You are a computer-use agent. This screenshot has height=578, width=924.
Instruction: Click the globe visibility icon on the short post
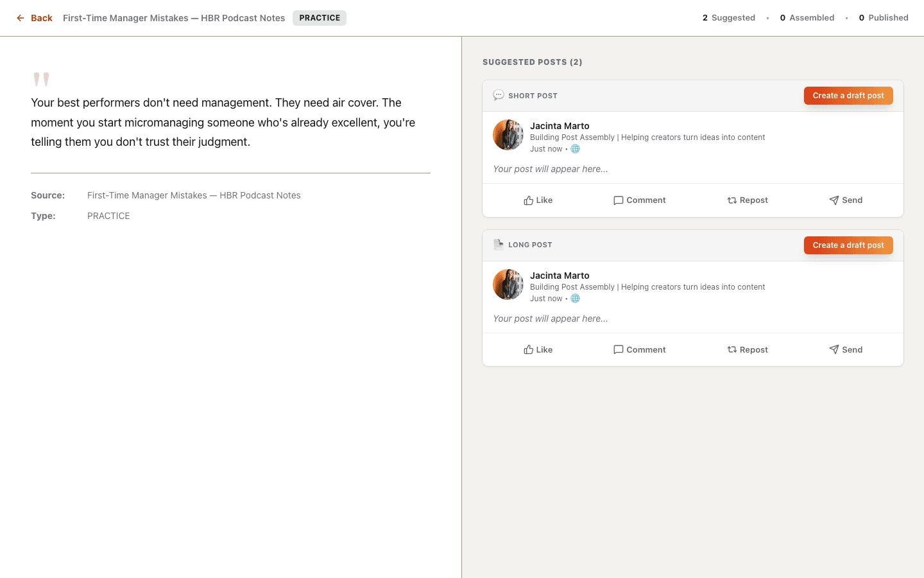[x=575, y=148]
